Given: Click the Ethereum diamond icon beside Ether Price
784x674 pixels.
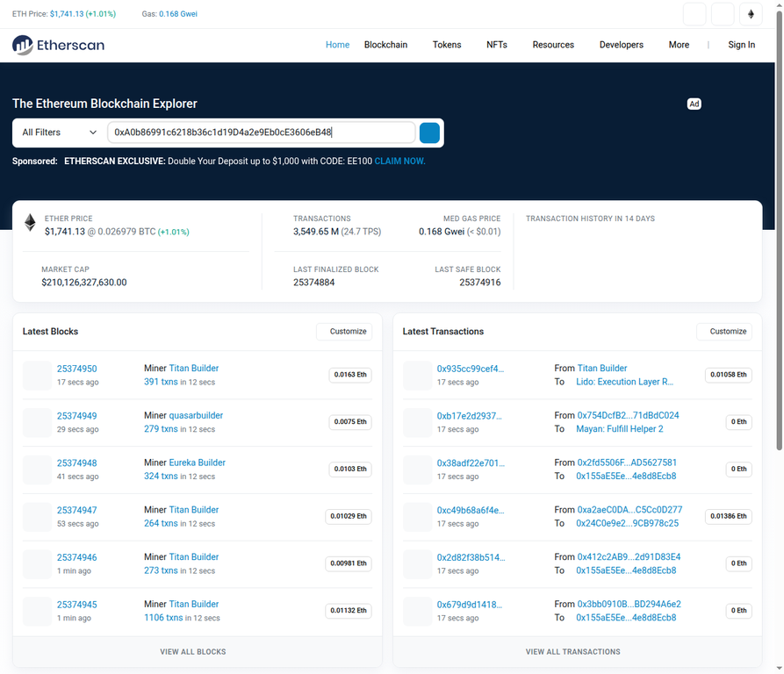Looking at the screenshot, I should coord(30,223).
